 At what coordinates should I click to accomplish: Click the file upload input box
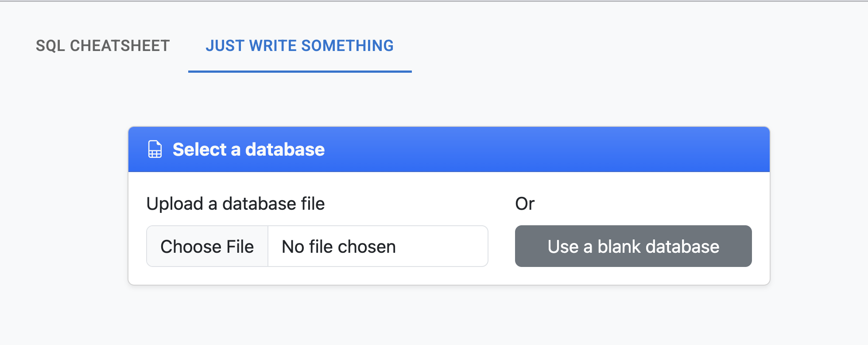[317, 246]
